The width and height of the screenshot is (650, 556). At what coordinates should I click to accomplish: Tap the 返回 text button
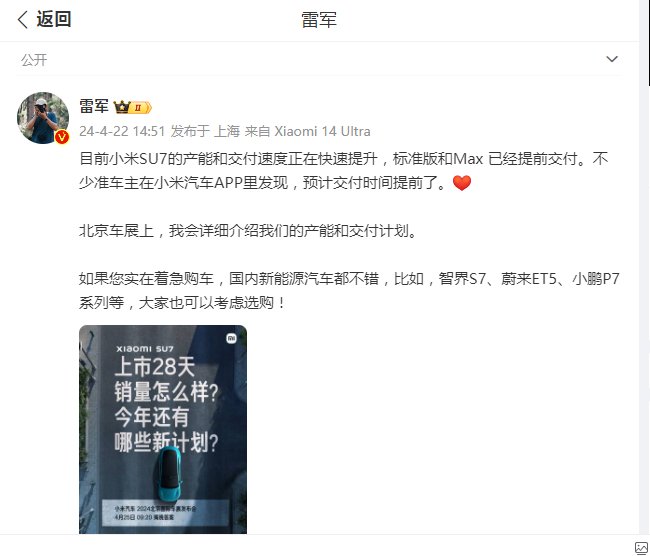pos(54,19)
